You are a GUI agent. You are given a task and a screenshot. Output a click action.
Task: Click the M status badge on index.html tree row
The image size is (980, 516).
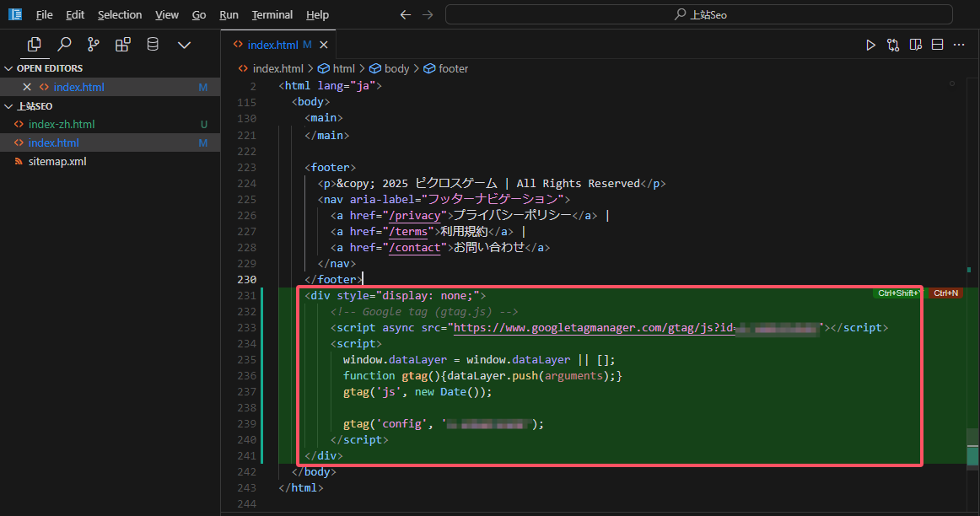[202, 143]
